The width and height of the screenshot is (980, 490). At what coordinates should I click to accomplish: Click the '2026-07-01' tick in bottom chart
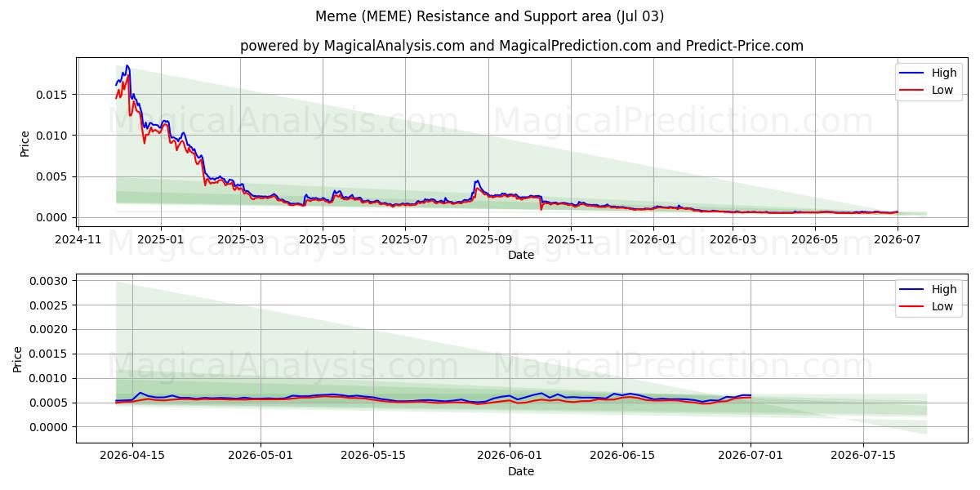[x=751, y=456]
